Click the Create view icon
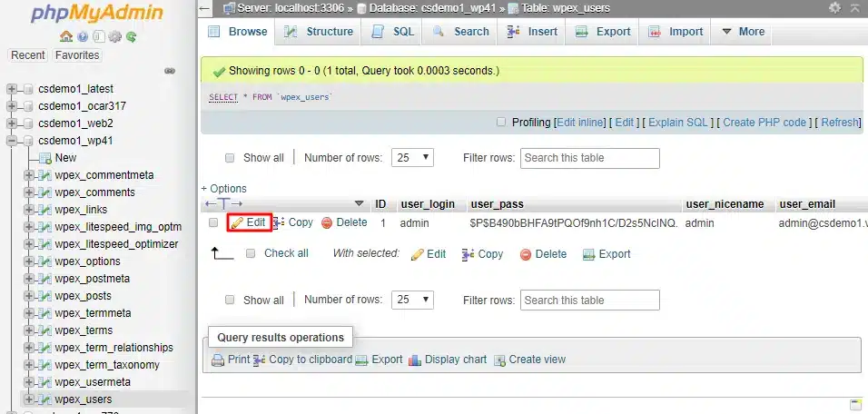This screenshot has height=414, width=868. [x=500, y=360]
